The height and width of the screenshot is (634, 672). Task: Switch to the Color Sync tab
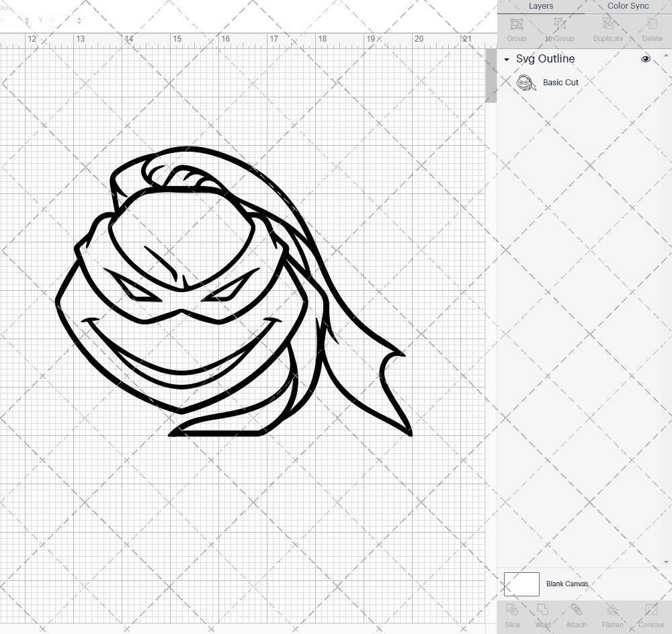click(x=628, y=6)
